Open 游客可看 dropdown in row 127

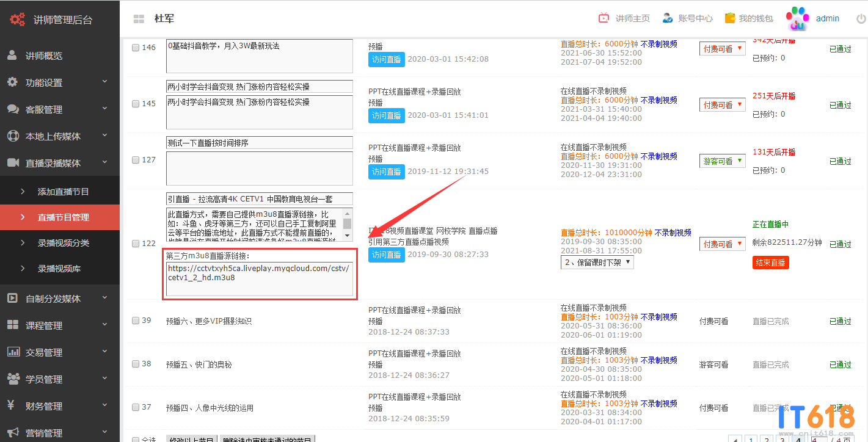point(722,161)
